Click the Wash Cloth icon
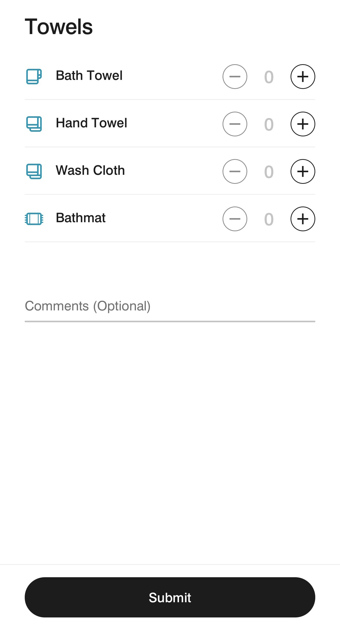 coord(34,171)
